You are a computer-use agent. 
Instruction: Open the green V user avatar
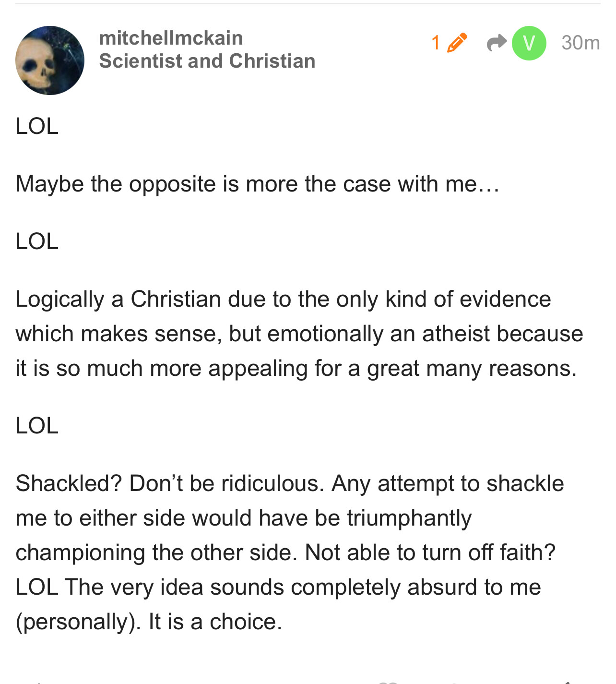tap(529, 43)
